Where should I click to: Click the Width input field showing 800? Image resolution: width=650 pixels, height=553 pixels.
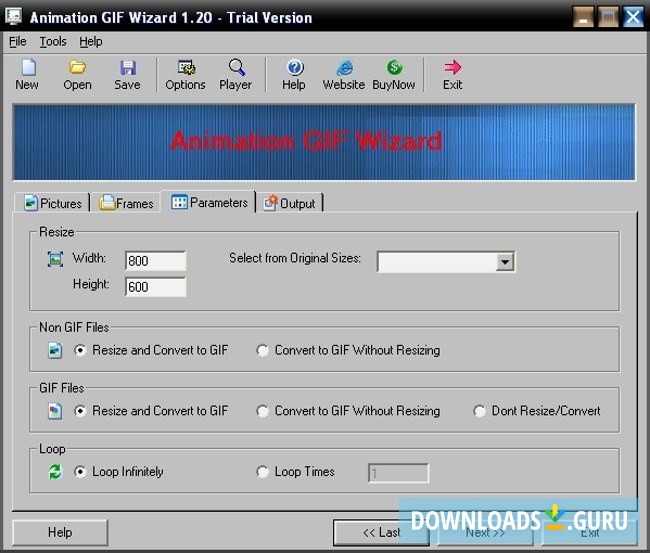tap(155, 261)
